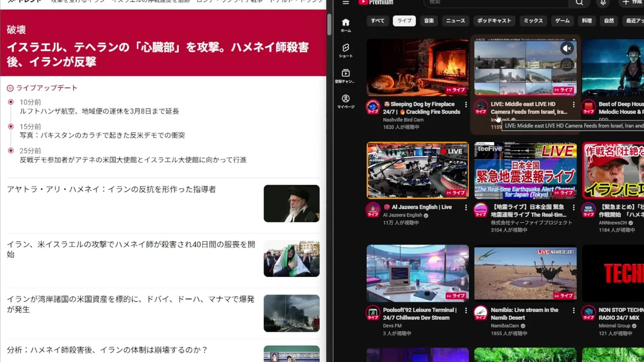Play the 緊急地震速報ライブ thumbnail
This screenshot has width=644, height=362.
pos(525,170)
